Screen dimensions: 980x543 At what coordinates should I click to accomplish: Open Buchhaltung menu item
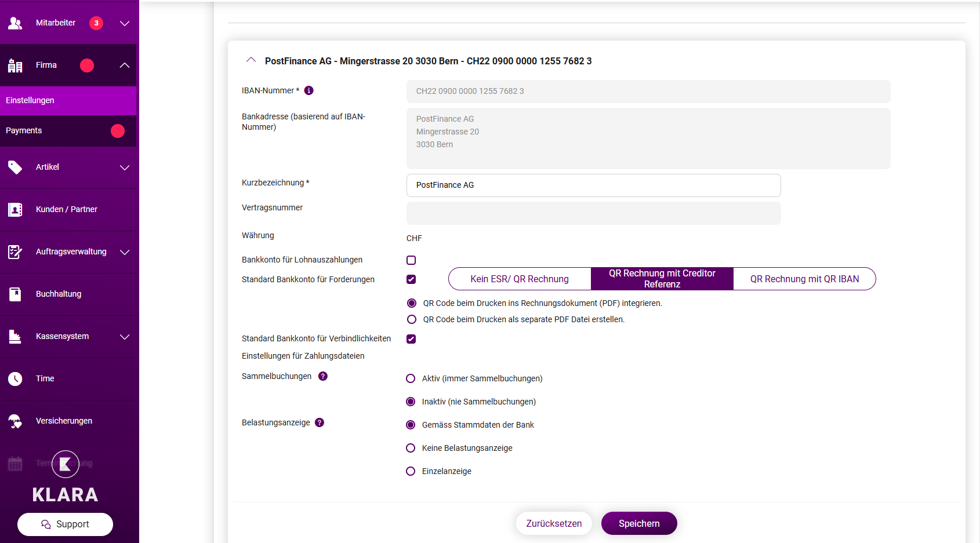(x=68, y=294)
